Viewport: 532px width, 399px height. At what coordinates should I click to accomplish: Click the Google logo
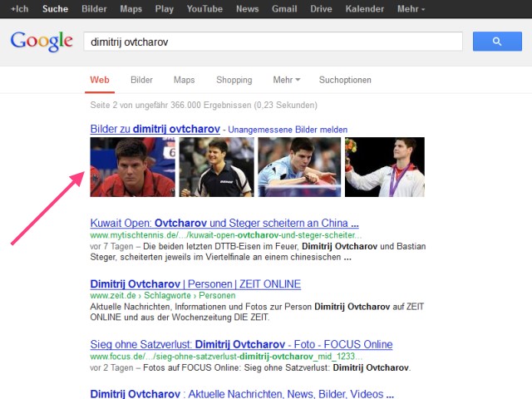tap(42, 42)
